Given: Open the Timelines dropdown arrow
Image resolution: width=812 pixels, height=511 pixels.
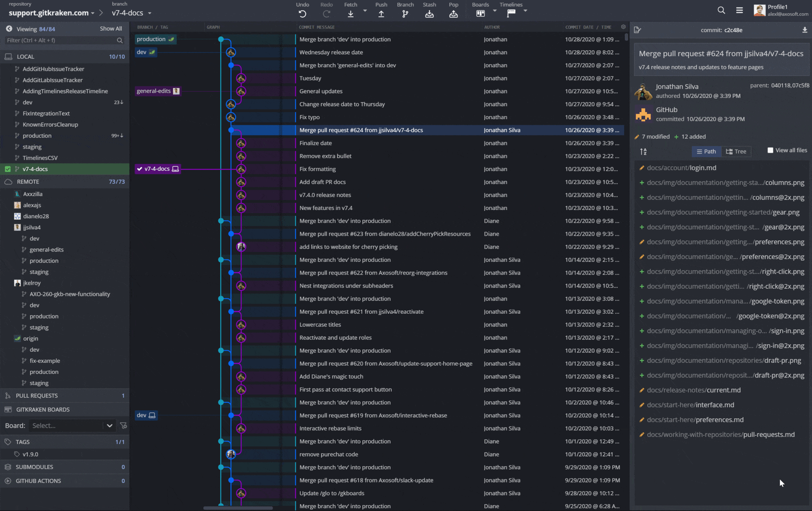Looking at the screenshot, I should pos(525,11).
